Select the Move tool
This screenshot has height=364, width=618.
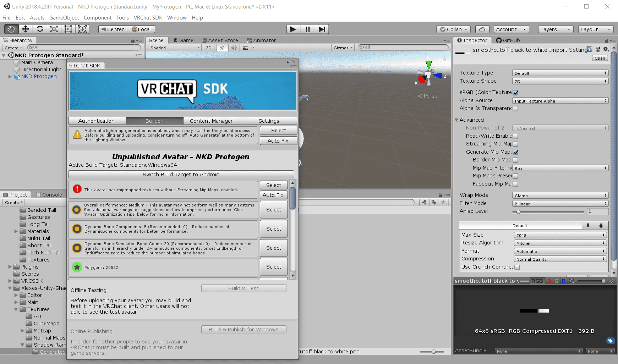tap(26, 29)
